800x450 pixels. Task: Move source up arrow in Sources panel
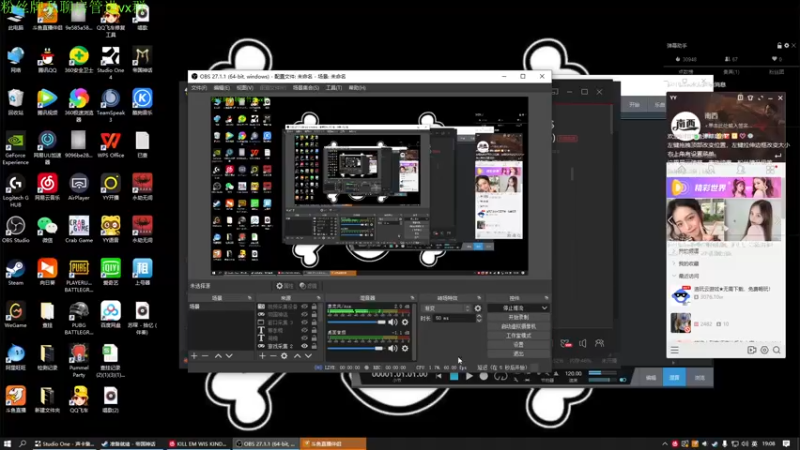(297, 356)
